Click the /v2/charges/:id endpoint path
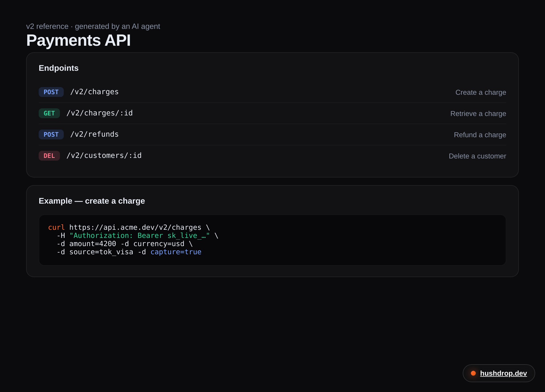The image size is (545, 392). point(99,113)
